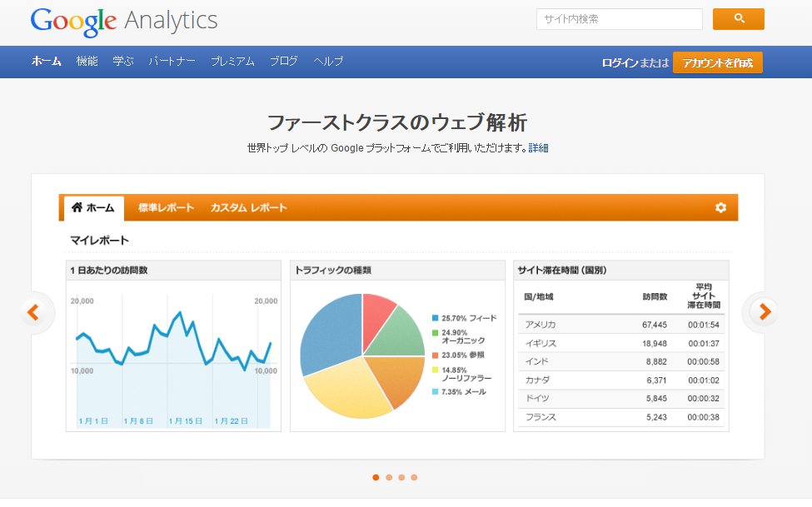Viewport: 812px width, 507px height.
Task: Open the プレミアム navigation menu
Action: tap(232, 61)
